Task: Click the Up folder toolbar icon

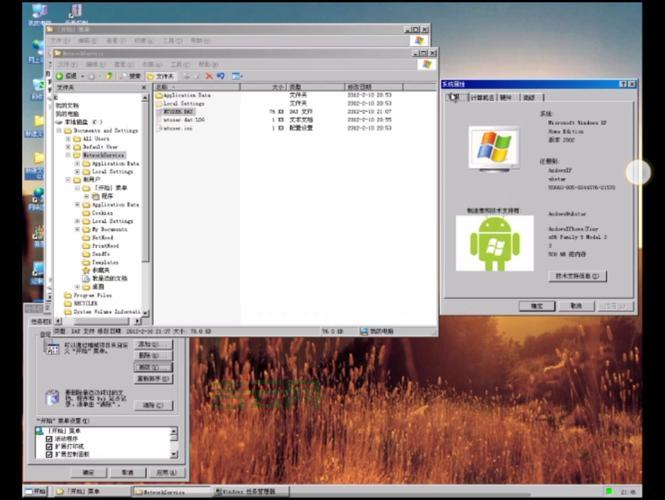Action: (109, 76)
